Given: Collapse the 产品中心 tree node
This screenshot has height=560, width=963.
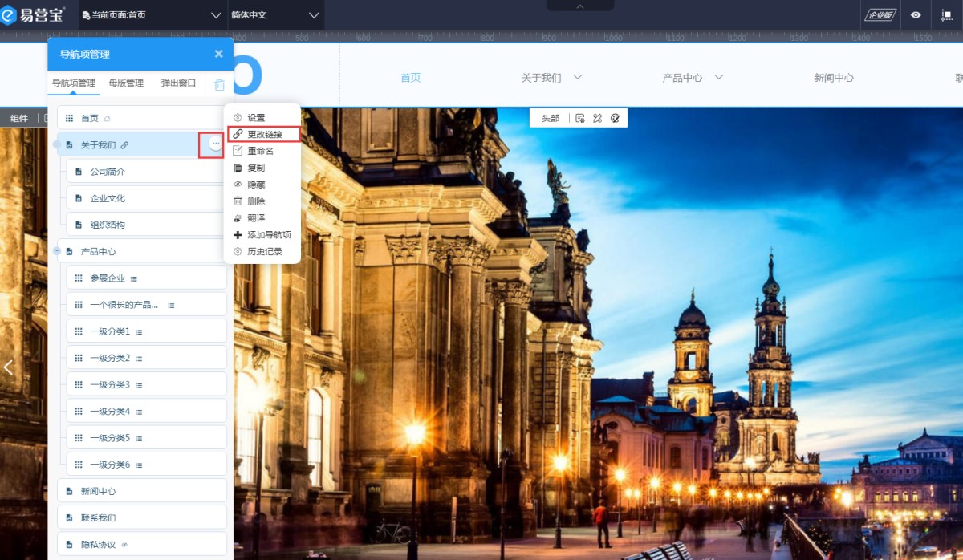Looking at the screenshot, I should coord(57,251).
